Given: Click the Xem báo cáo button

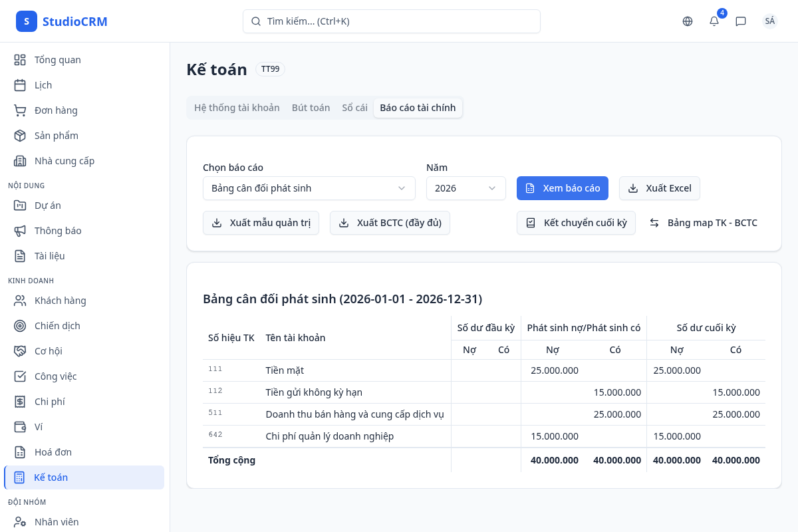Looking at the screenshot, I should click(562, 188).
